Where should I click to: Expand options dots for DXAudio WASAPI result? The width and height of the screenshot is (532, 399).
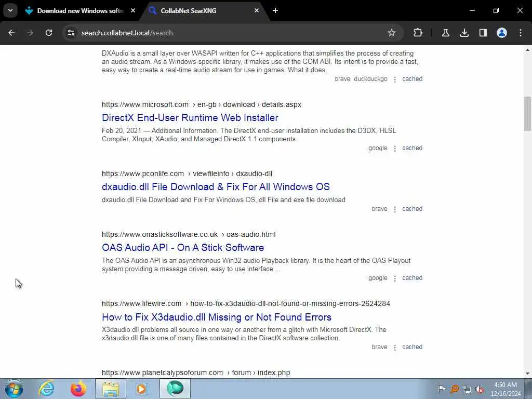coord(395,79)
